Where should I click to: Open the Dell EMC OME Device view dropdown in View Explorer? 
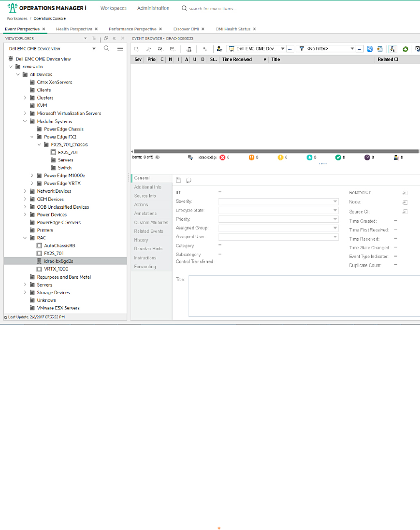94,49
